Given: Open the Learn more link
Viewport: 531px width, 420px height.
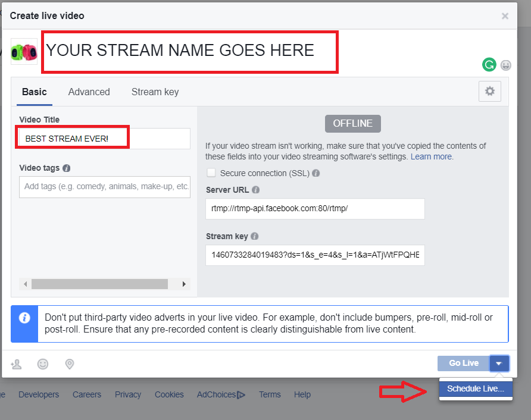Looking at the screenshot, I should pos(431,156).
